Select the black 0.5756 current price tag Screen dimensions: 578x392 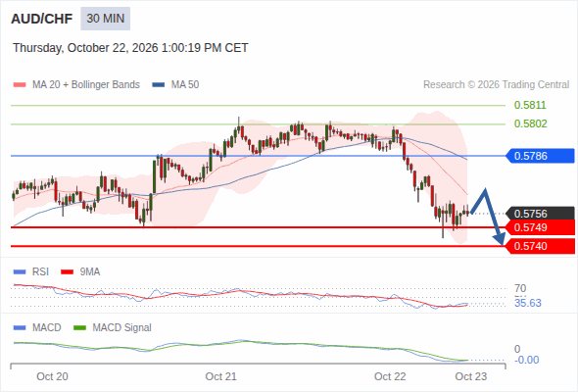pyautogui.click(x=540, y=214)
